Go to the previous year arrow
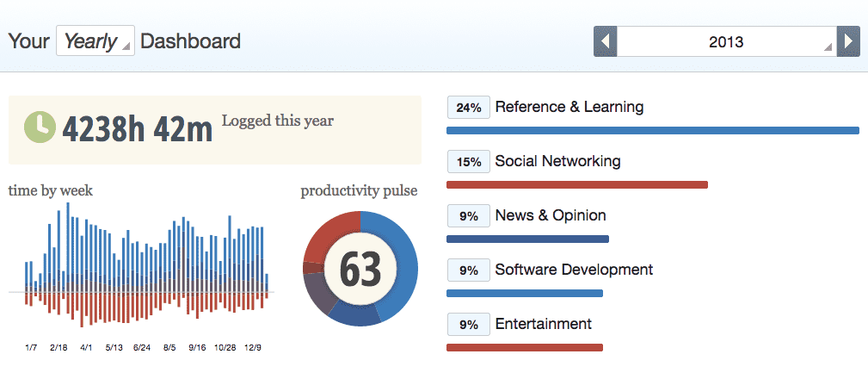Screen dimensions: 868x379 tap(606, 41)
